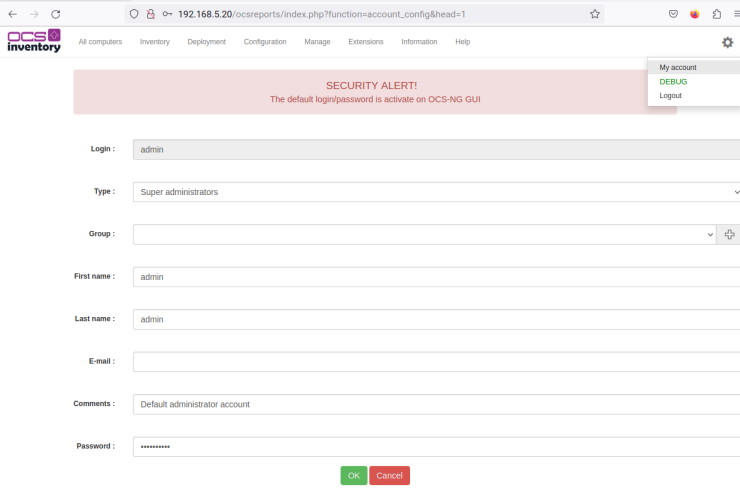
Task: Bookmark this page with the star icon
Action: 595,14
